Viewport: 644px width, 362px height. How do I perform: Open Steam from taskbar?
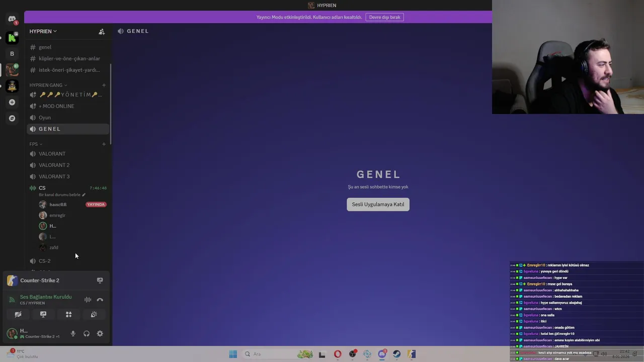click(x=397, y=354)
